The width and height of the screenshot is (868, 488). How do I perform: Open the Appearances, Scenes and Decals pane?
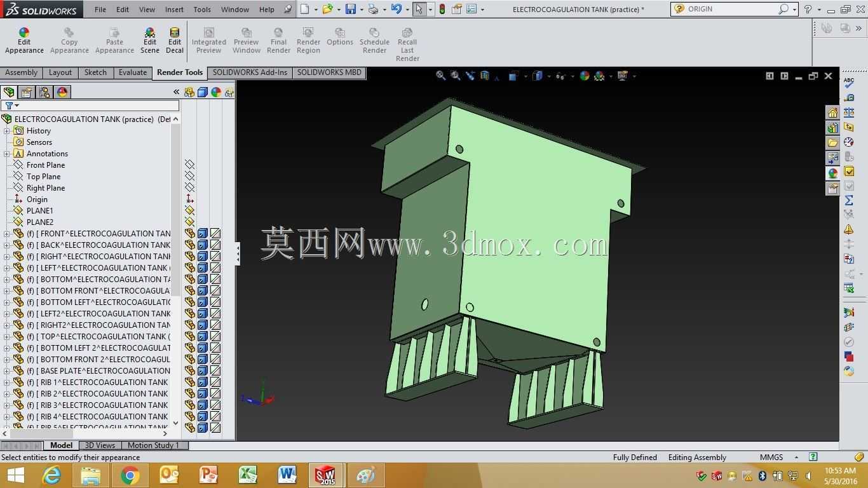pos(832,173)
